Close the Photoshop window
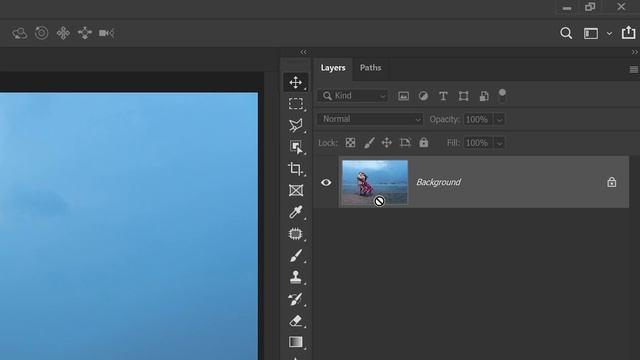Screen dimensions: 640x360 621,7
